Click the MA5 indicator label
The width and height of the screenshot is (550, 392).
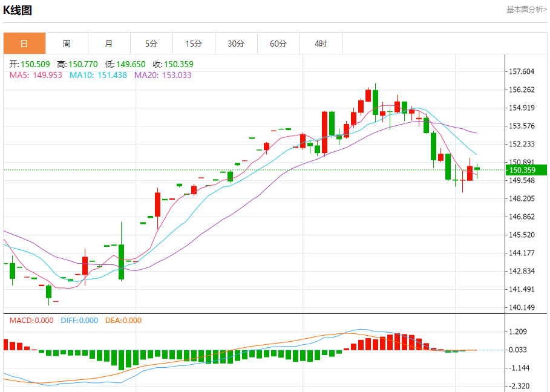click(36, 75)
